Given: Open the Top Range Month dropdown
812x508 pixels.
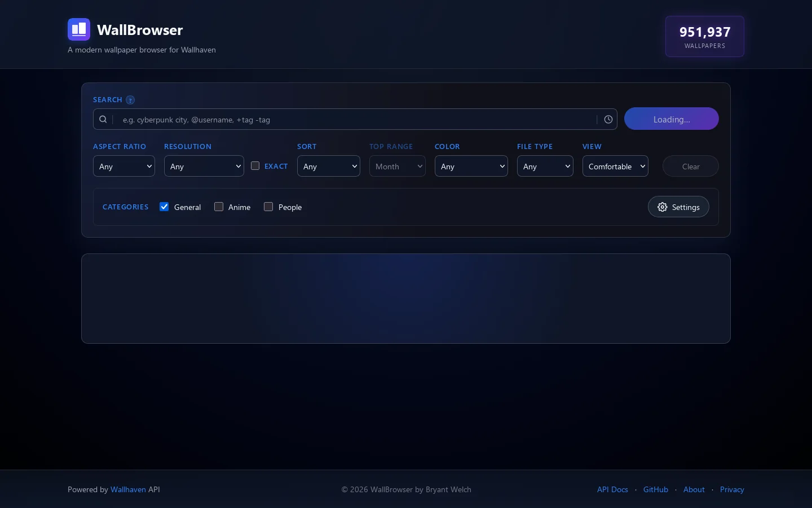Looking at the screenshot, I should click(398, 166).
